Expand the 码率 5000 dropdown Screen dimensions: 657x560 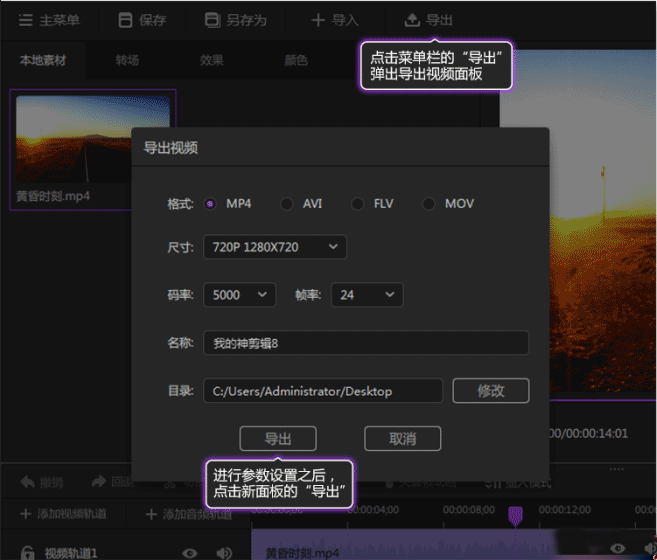point(239,294)
